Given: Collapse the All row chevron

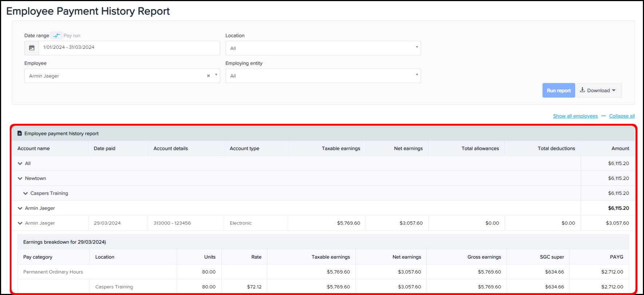Looking at the screenshot, I should [20, 164].
